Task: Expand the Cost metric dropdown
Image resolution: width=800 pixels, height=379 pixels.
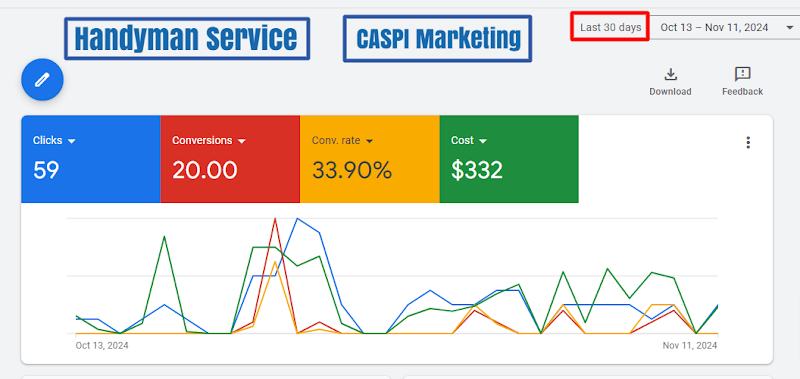Action: pyautogui.click(x=483, y=141)
